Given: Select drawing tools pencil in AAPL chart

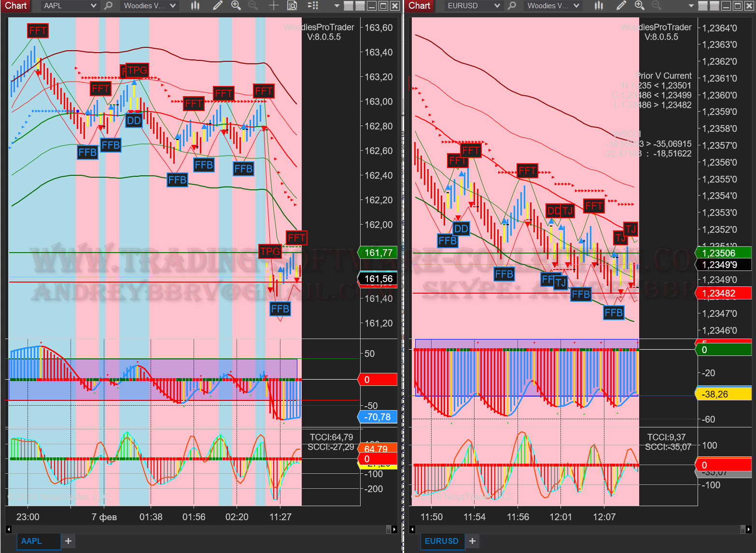Looking at the screenshot, I should tap(218, 6).
